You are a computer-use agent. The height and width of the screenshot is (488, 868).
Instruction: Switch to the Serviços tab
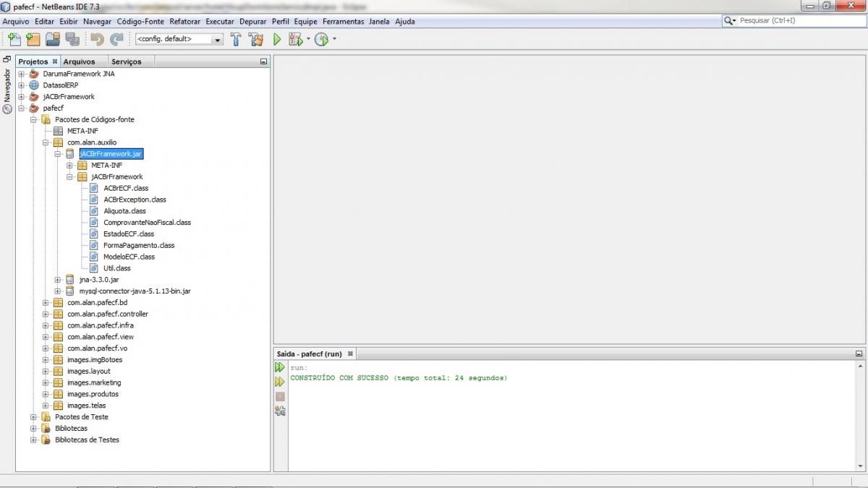[127, 62]
